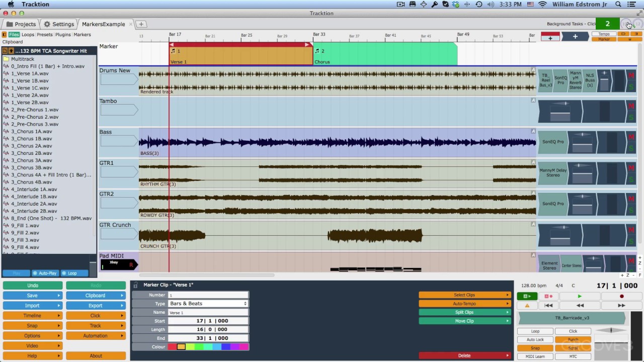Open SonEQ Pro plugin on Bass track

point(553,142)
